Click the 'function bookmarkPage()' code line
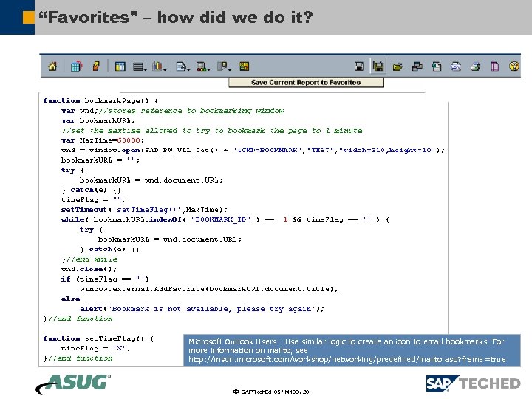 [x=100, y=100]
